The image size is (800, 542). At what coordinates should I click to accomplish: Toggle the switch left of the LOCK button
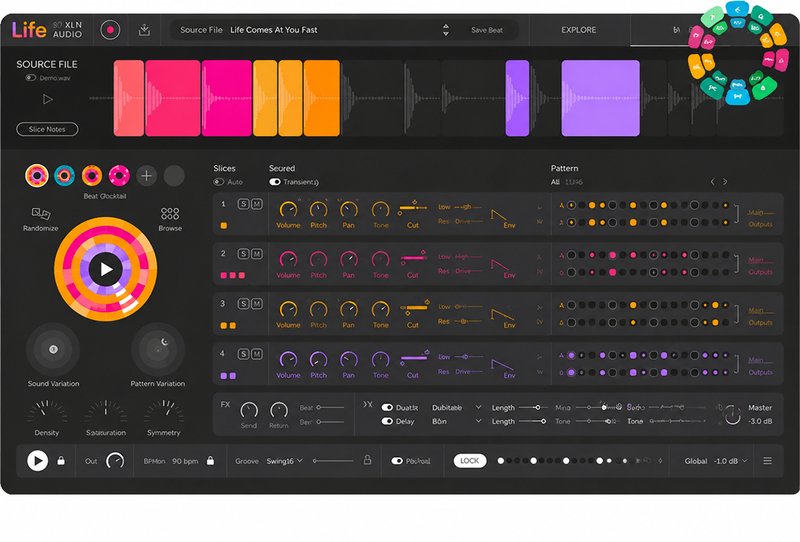click(x=397, y=461)
